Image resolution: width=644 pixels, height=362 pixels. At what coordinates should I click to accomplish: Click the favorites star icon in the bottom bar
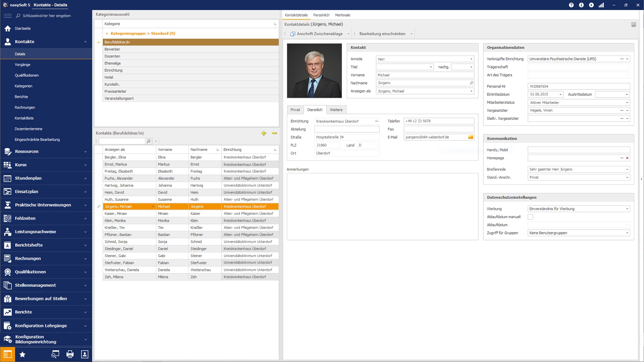tap(22, 354)
